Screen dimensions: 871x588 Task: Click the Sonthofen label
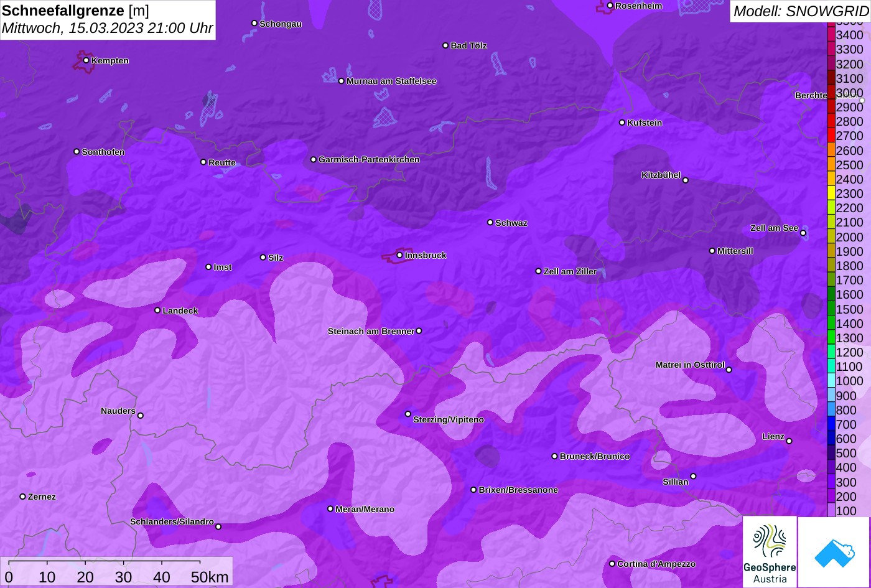103,152
